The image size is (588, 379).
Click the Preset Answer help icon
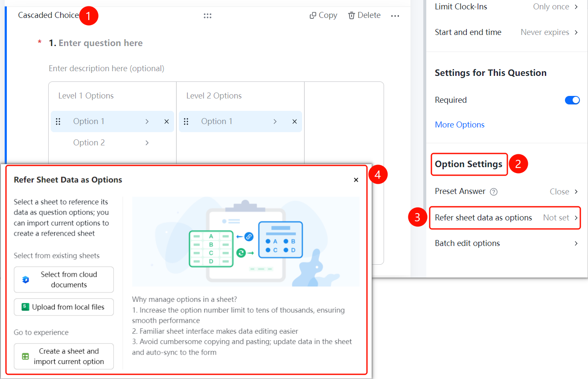(x=494, y=192)
